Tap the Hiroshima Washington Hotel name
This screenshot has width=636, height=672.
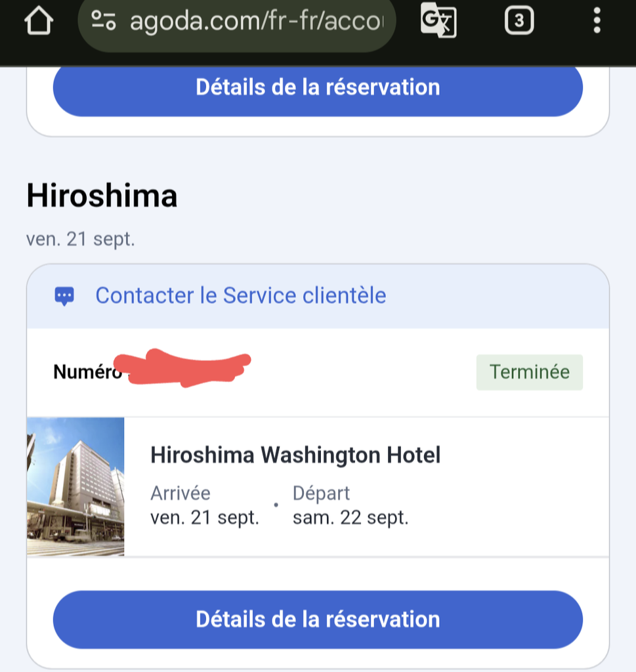(295, 455)
